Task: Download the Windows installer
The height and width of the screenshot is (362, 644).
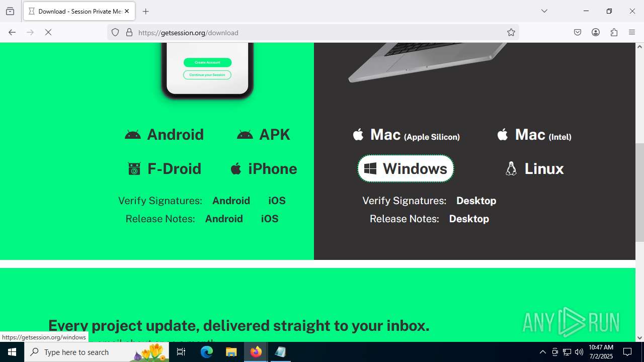Action: pyautogui.click(x=406, y=168)
